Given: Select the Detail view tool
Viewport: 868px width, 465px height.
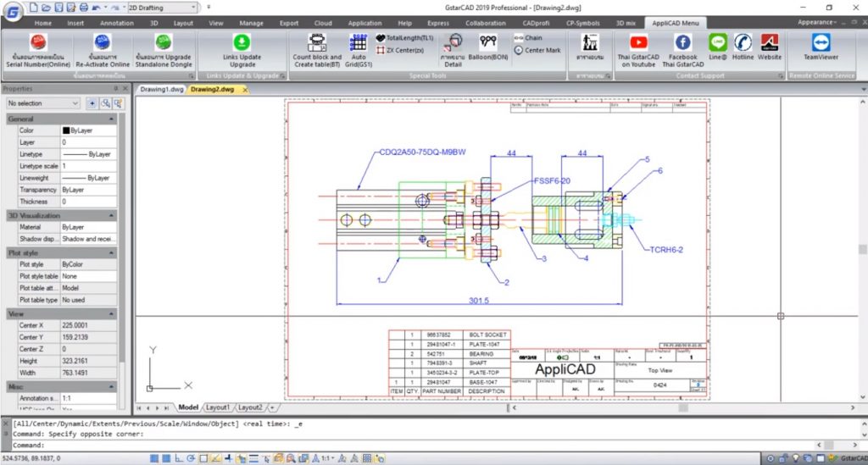Looking at the screenshot, I should (453, 50).
